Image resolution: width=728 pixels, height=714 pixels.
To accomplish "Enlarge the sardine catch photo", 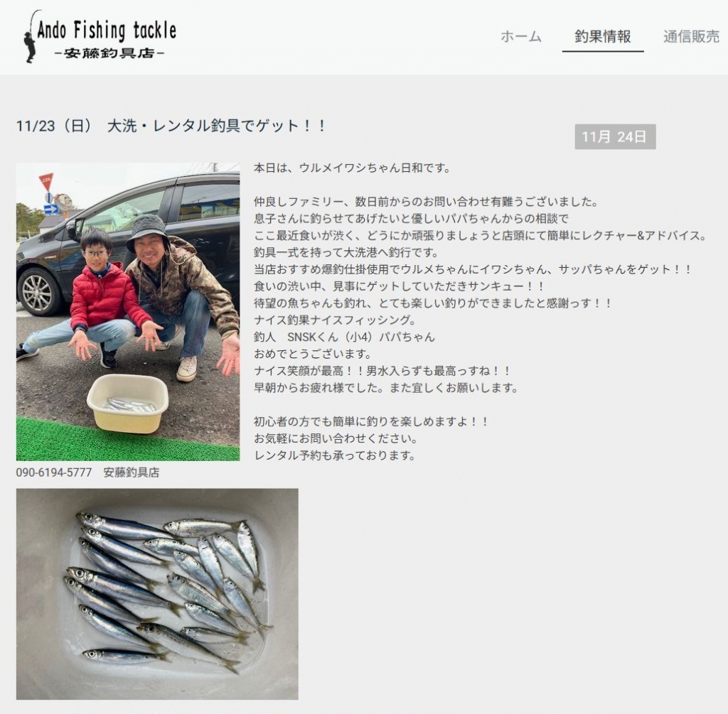I will click(x=157, y=594).
